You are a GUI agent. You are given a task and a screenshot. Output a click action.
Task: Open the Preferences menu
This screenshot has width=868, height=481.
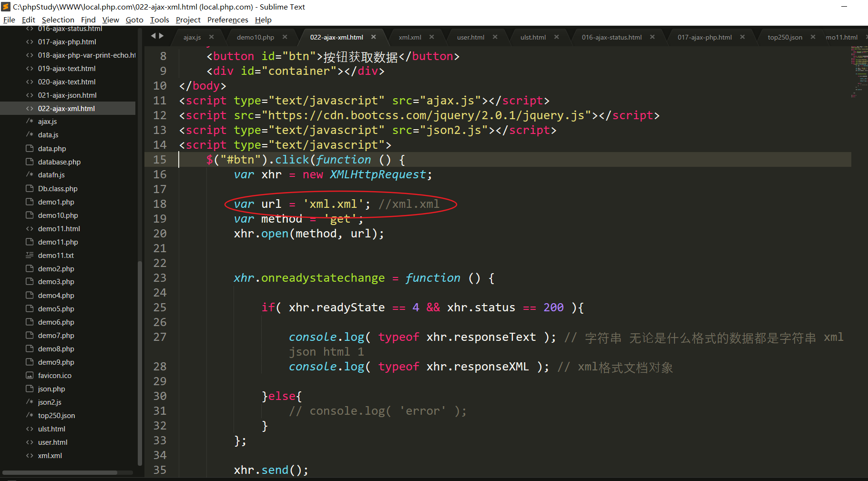tap(227, 20)
